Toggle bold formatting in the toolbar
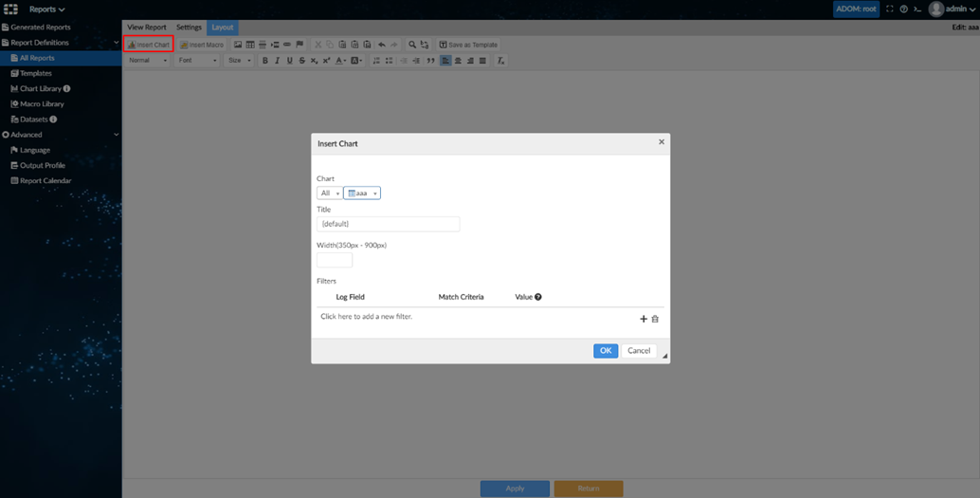 tap(264, 61)
